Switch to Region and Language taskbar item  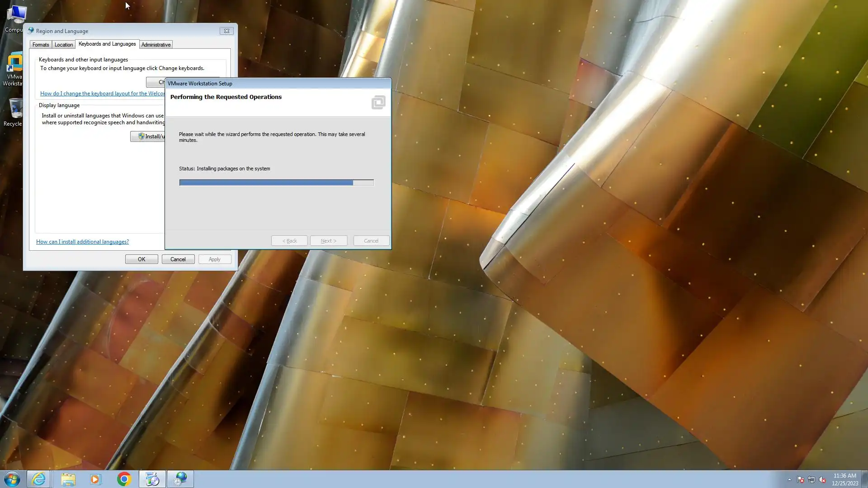pyautogui.click(x=180, y=479)
